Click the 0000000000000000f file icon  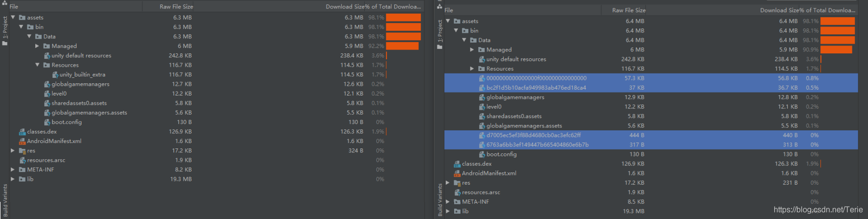coord(482,78)
